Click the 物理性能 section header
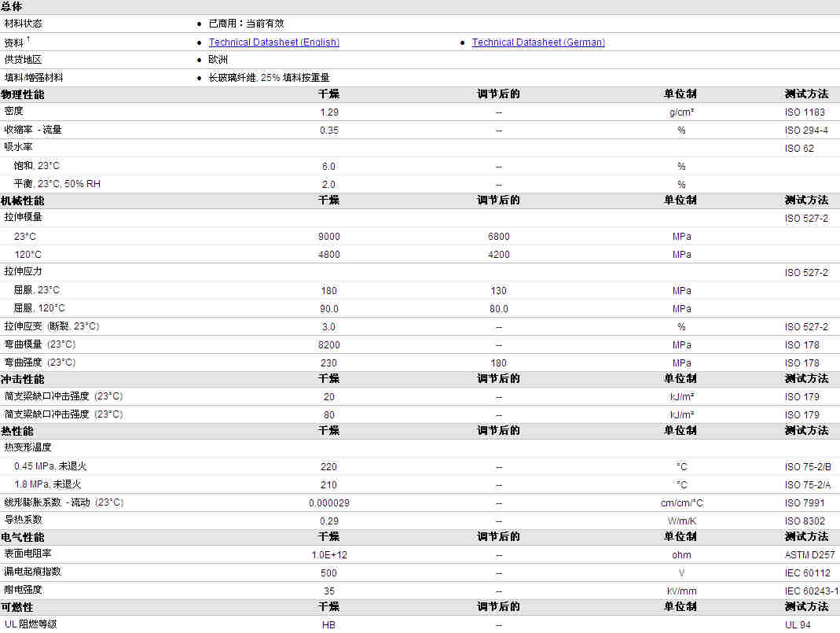The height and width of the screenshot is (633, 840). 23,94
